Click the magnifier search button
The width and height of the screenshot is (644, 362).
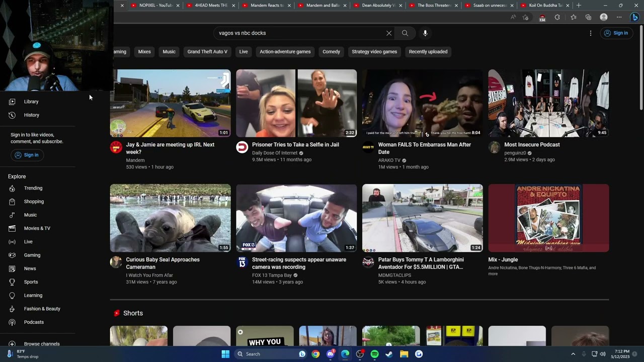click(x=405, y=33)
